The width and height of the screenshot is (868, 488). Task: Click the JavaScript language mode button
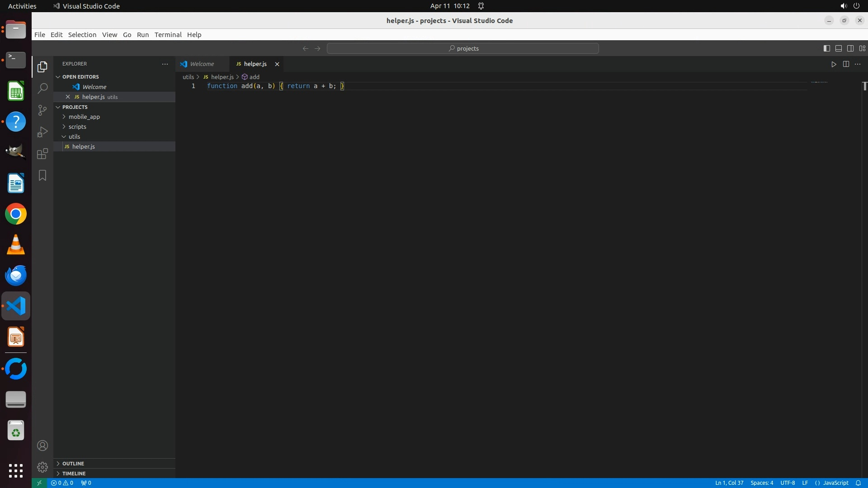pos(835,483)
